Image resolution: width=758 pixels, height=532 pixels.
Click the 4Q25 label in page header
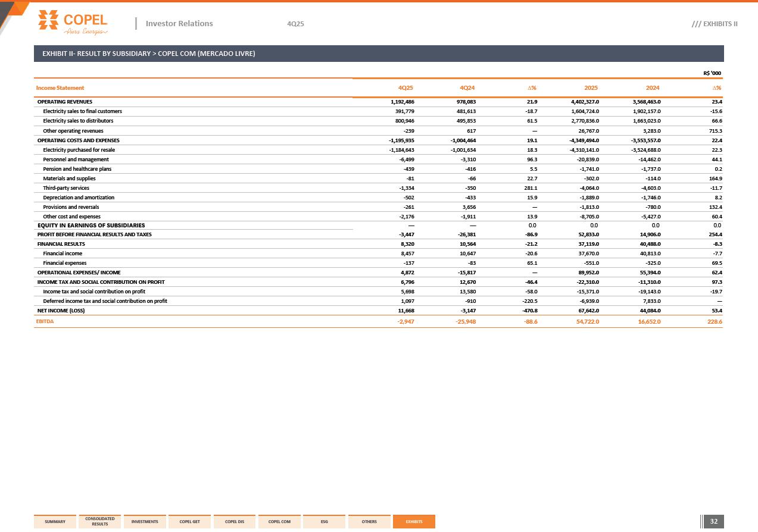(295, 24)
